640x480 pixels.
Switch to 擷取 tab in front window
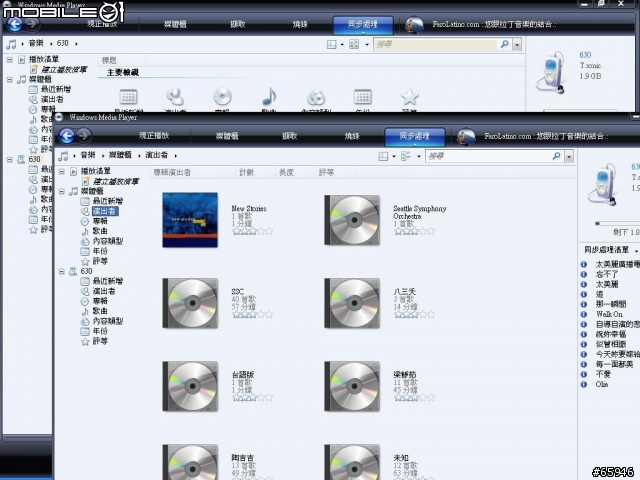[289, 136]
